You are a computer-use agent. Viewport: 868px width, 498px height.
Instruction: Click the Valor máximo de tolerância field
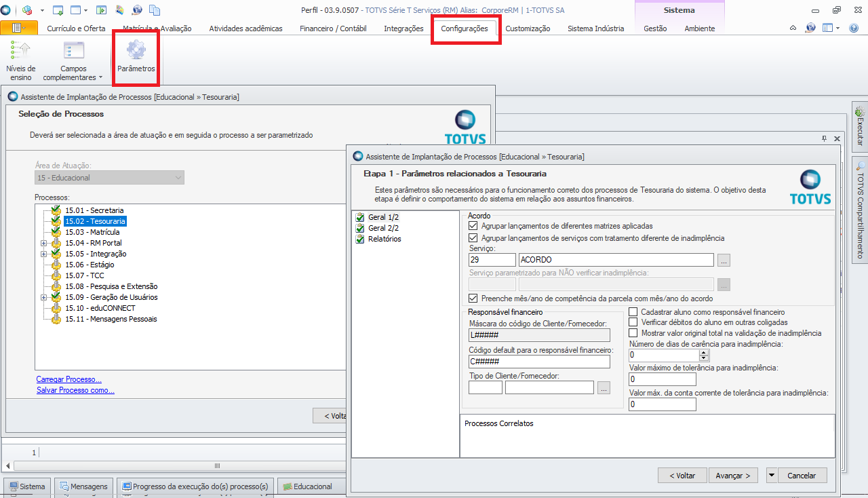point(663,379)
